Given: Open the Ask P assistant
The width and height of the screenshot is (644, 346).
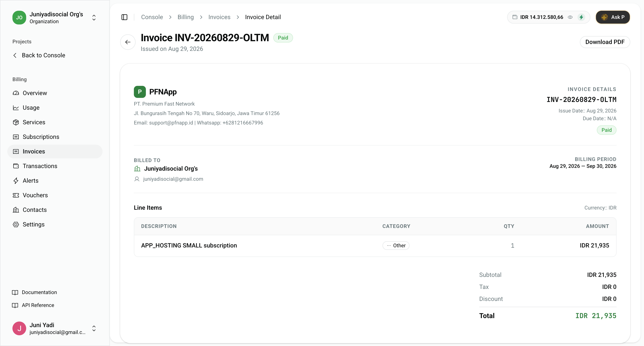Looking at the screenshot, I should (x=613, y=17).
